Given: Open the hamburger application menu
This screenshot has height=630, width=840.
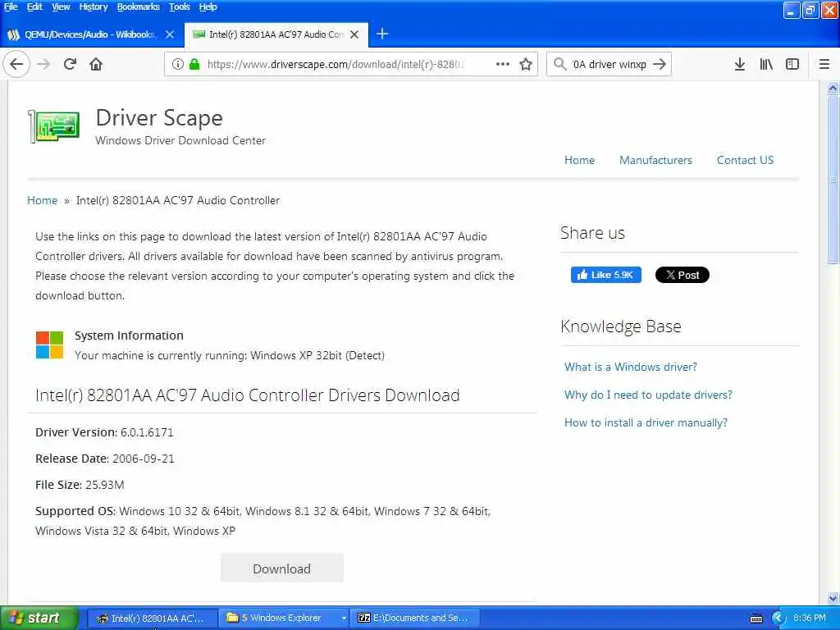Looking at the screenshot, I should click(x=824, y=64).
